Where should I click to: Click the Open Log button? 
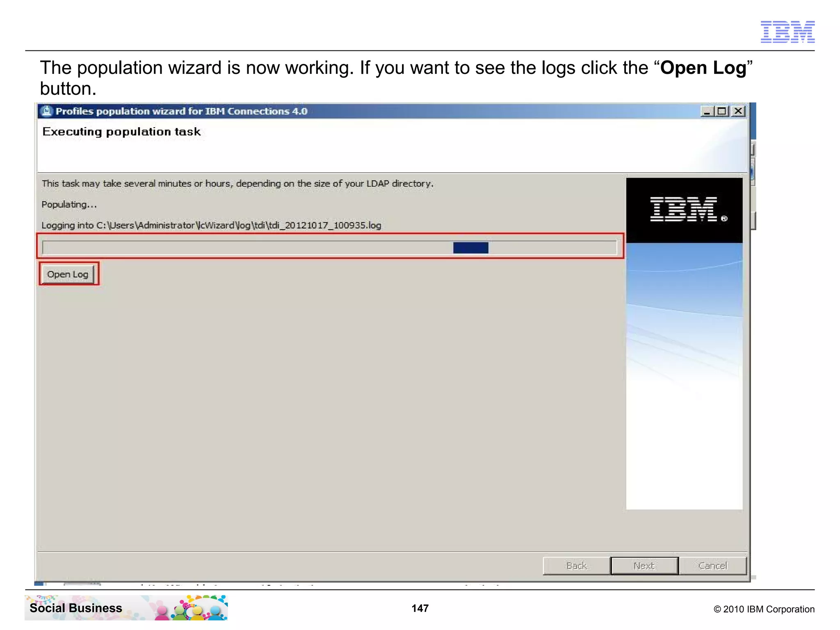pos(68,274)
